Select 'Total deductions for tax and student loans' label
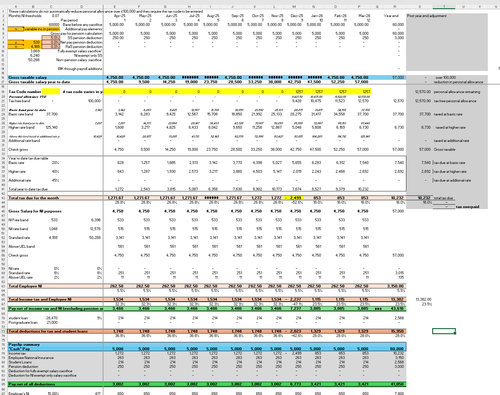The width and height of the screenshot is (500, 395). point(48,331)
